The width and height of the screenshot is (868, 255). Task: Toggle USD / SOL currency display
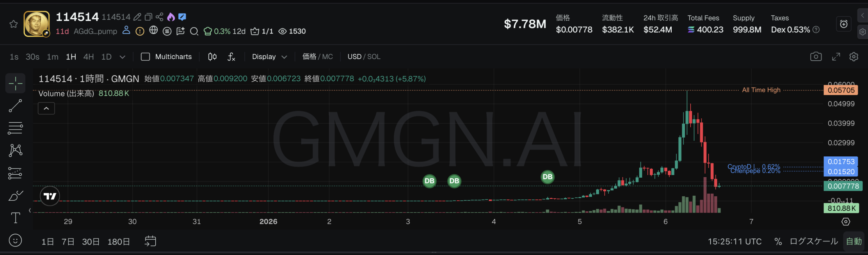(364, 57)
